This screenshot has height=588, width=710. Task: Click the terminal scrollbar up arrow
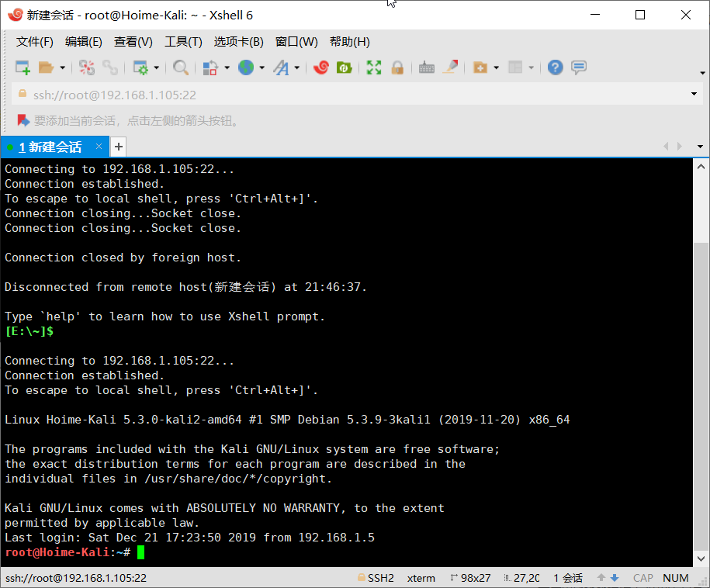click(x=701, y=166)
